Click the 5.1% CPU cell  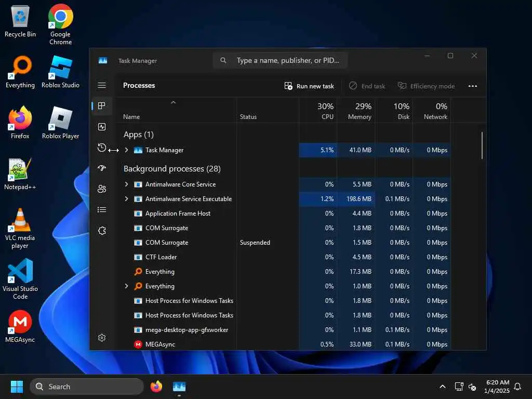pyautogui.click(x=318, y=150)
